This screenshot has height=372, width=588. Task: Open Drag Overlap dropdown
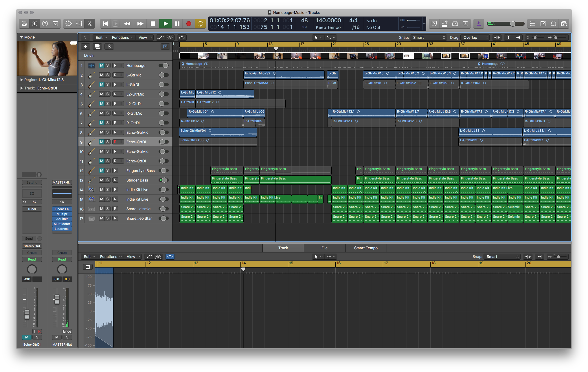[x=475, y=38]
